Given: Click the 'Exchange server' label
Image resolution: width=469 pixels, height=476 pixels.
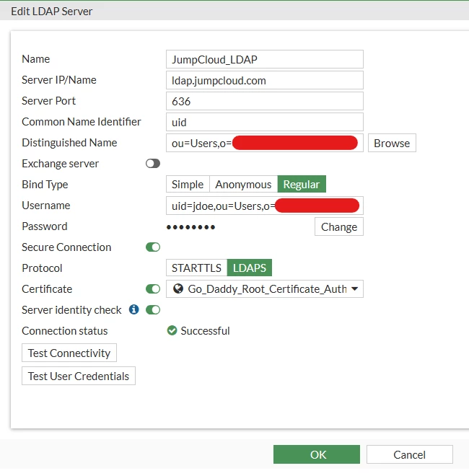Looking at the screenshot, I should pyautogui.click(x=61, y=164).
